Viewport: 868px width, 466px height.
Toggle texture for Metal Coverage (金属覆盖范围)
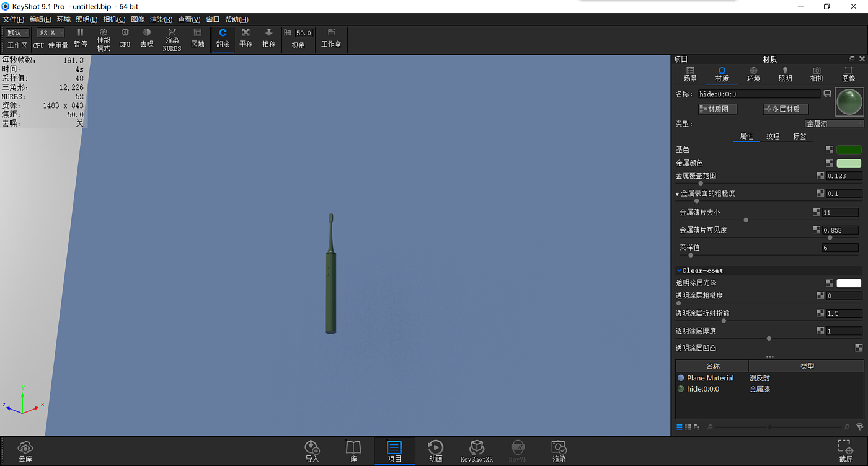click(821, 176)
